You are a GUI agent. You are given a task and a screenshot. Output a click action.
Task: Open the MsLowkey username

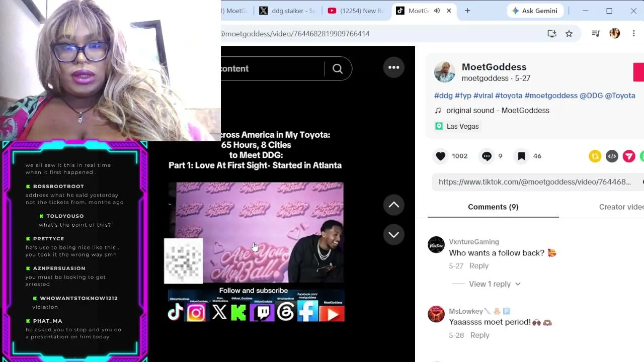tap(466, 311)
